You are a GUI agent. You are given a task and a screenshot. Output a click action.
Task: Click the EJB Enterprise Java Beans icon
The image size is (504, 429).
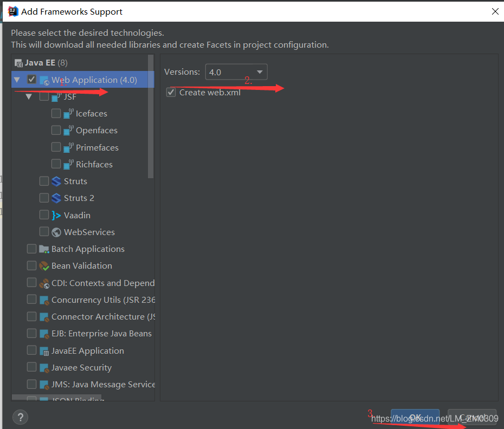click(44, 334)
